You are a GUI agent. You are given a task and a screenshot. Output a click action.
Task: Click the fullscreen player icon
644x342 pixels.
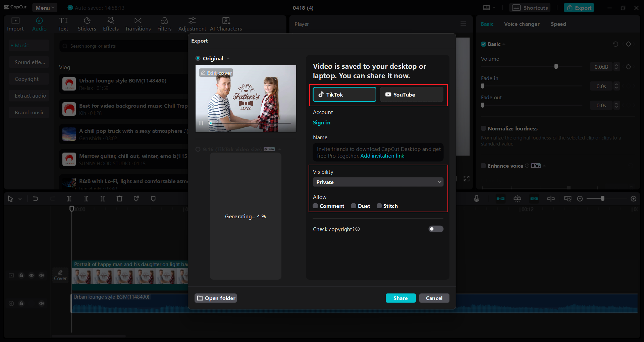coord(467,178)
